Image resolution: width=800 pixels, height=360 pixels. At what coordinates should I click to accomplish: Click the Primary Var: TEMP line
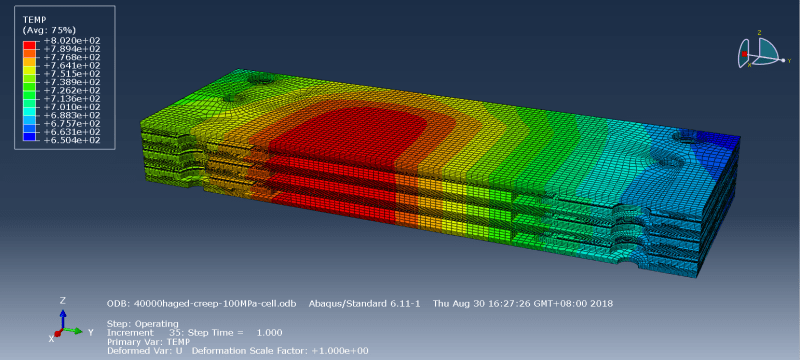148,342
